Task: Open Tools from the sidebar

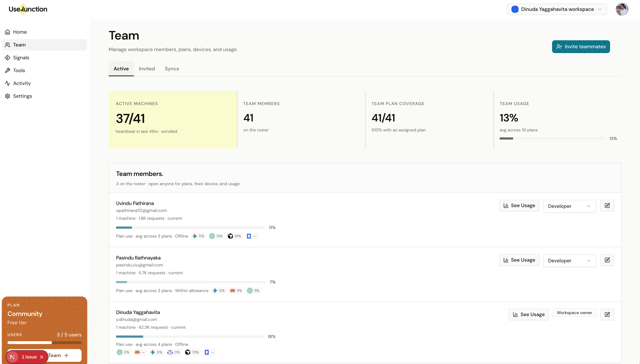Action: (45, 70)
